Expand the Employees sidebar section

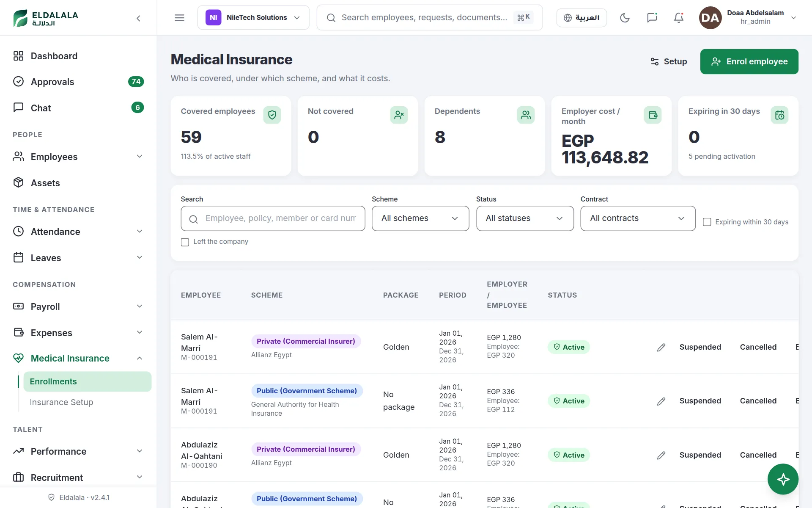point(78,157)
